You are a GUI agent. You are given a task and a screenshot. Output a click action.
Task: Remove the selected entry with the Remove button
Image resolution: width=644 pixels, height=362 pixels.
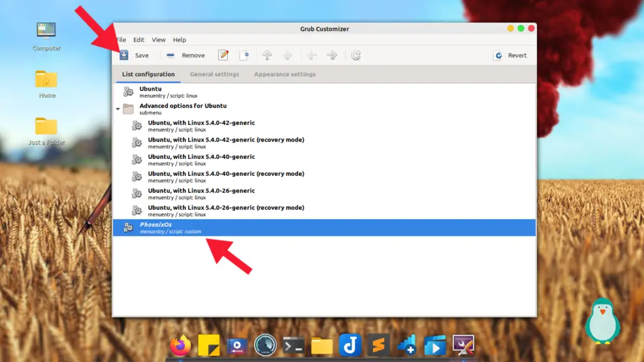click(x=186, y=55)
